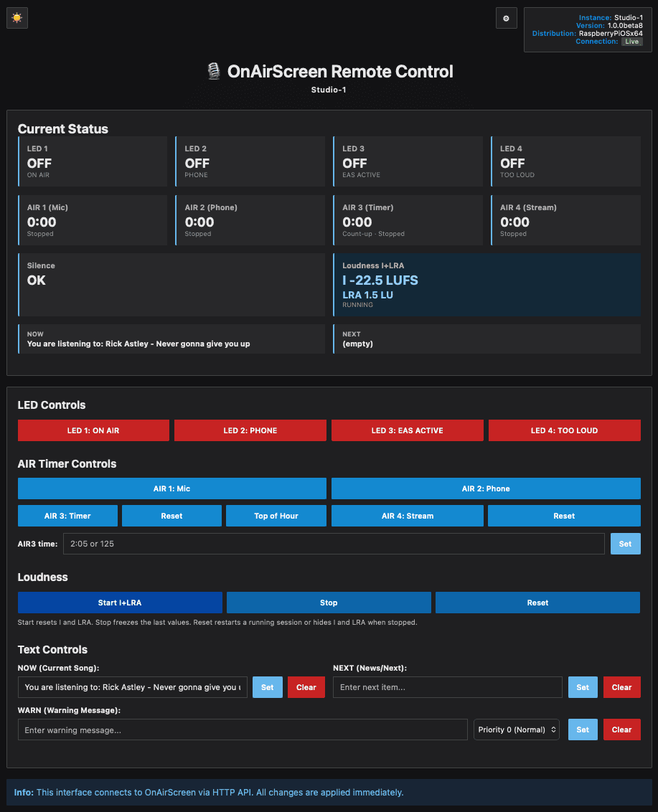Image resolution: width=658 pixels, height=812 pixels.
Task: Click the loudness help text about Start resets
Action: (217, 623)
